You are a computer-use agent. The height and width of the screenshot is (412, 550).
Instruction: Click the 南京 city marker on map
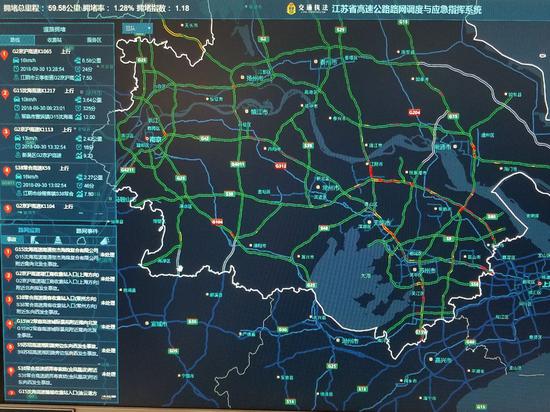tap(148, 139)
